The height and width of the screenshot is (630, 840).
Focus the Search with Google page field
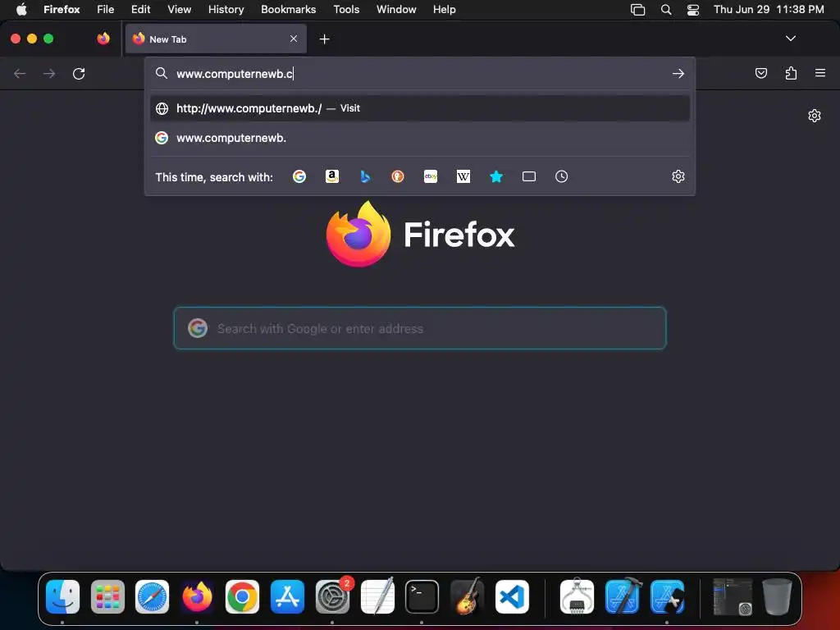(x=419, y=328)
